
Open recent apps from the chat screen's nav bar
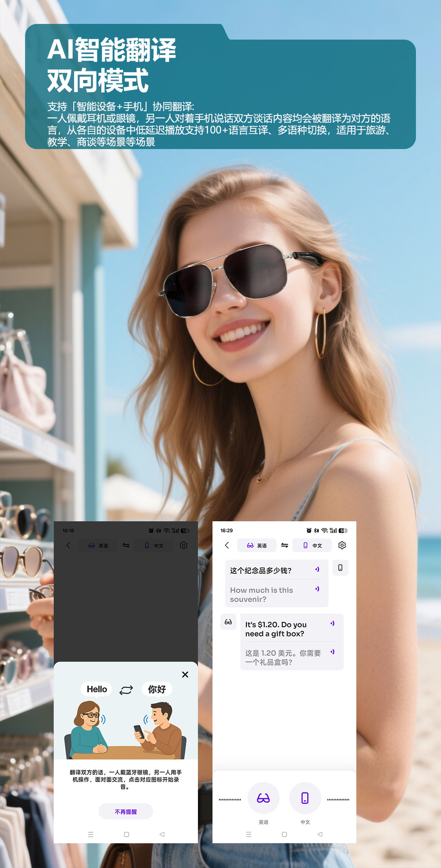[x=249, y=835]
